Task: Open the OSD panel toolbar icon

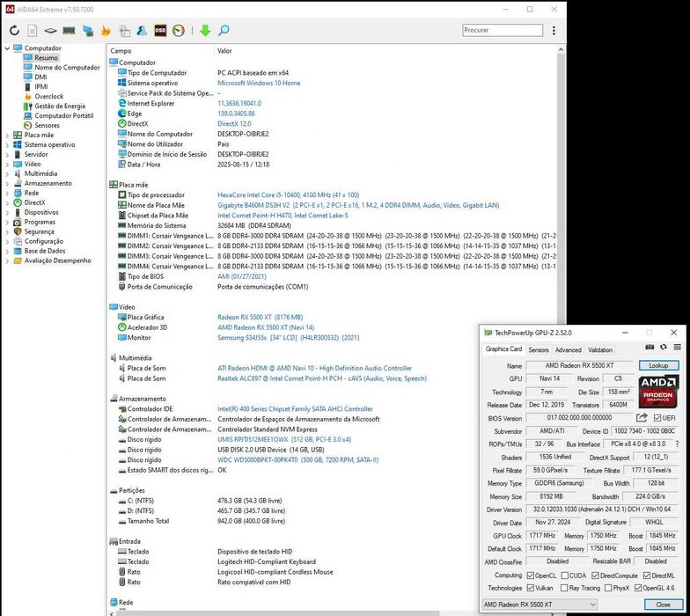Action: point(160,30)
